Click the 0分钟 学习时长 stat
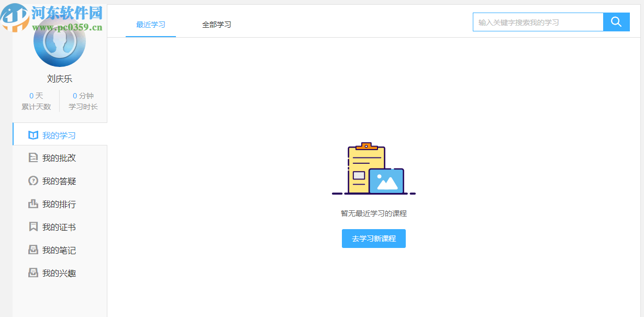Viewport: 644px width, 317px height. pos(82,101)
